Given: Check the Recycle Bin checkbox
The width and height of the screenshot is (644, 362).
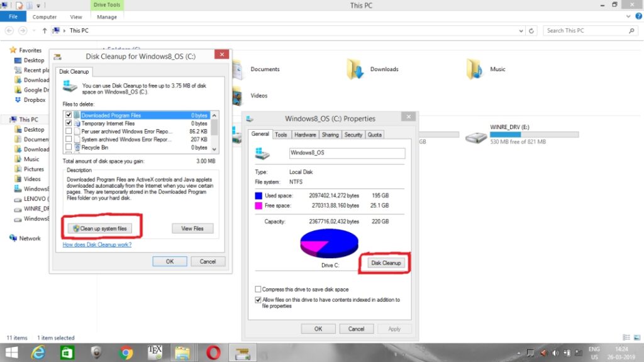Looking at the screenshot, I should [x=69, y=147].
